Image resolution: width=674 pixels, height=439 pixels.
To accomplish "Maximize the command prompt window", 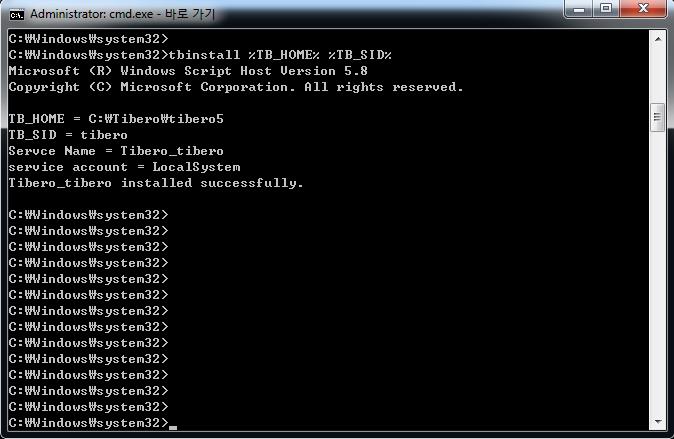I will (606, 11).
